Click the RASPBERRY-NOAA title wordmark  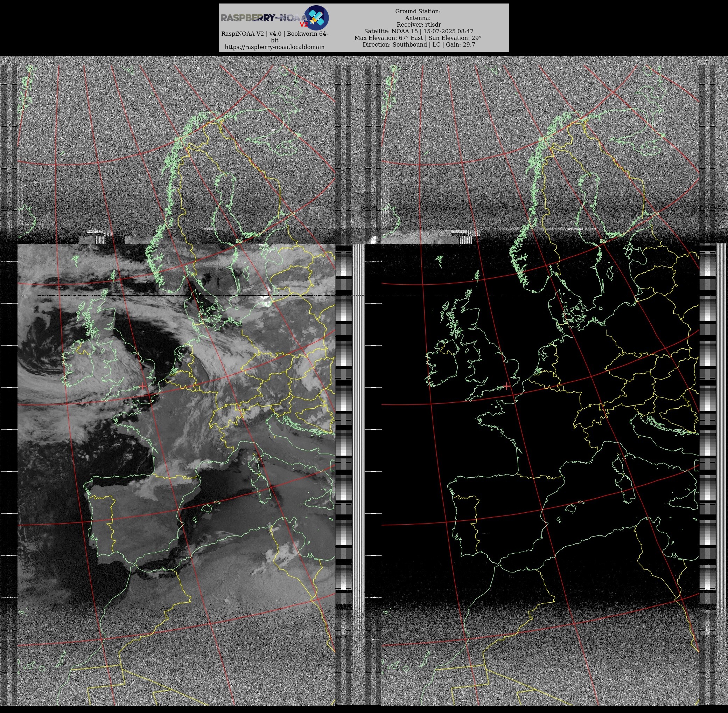pyautogui.click(x=265, y=18)
